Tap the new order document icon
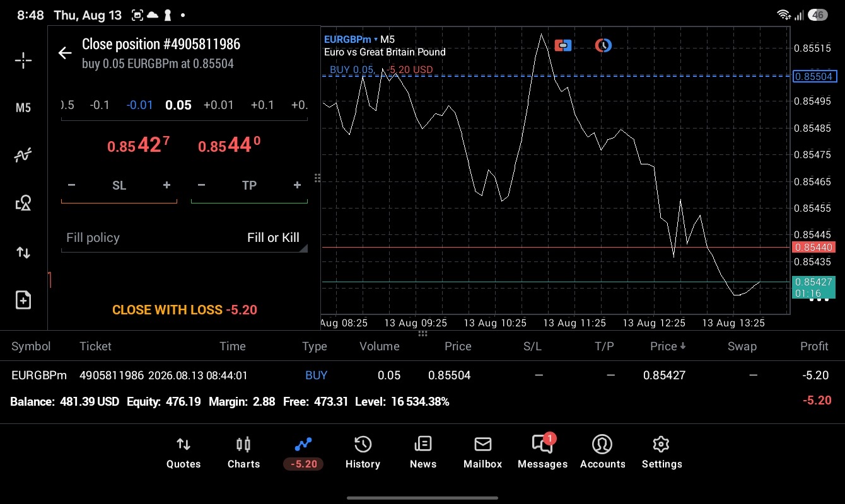845x504 pixels. pyautogui.click(x=23, y=300)
